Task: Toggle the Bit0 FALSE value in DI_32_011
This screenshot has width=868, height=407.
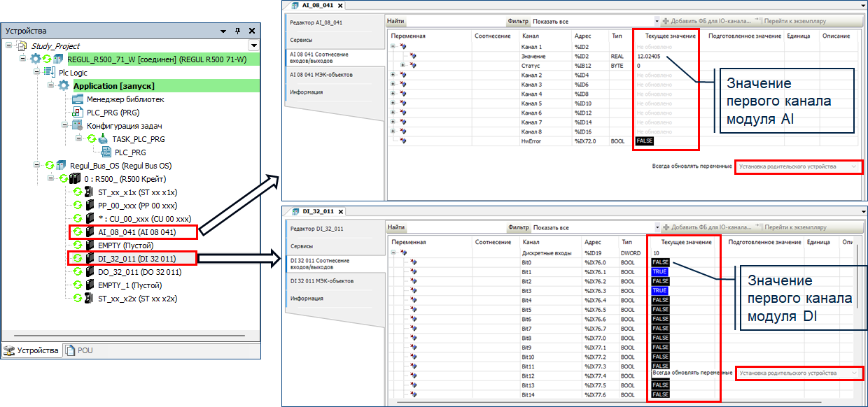Action: [660, 262]
